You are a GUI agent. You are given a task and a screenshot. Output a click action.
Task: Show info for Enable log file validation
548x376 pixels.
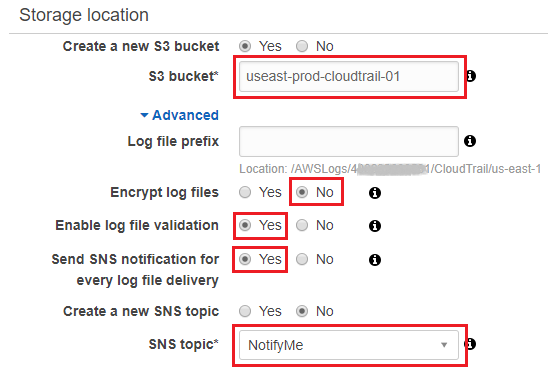pos(375,226)
